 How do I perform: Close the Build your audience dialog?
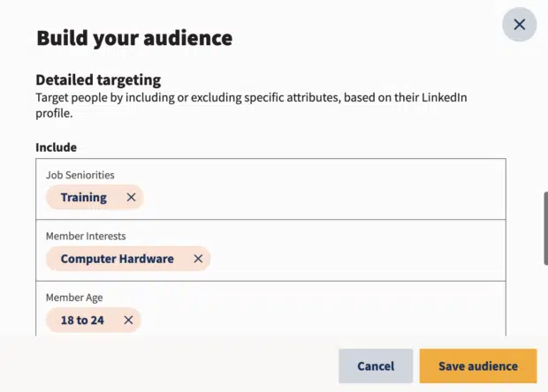[520, 25]
